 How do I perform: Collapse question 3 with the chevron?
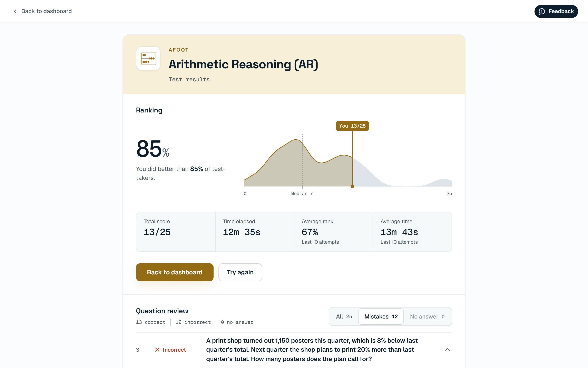[x=447, y=350]
